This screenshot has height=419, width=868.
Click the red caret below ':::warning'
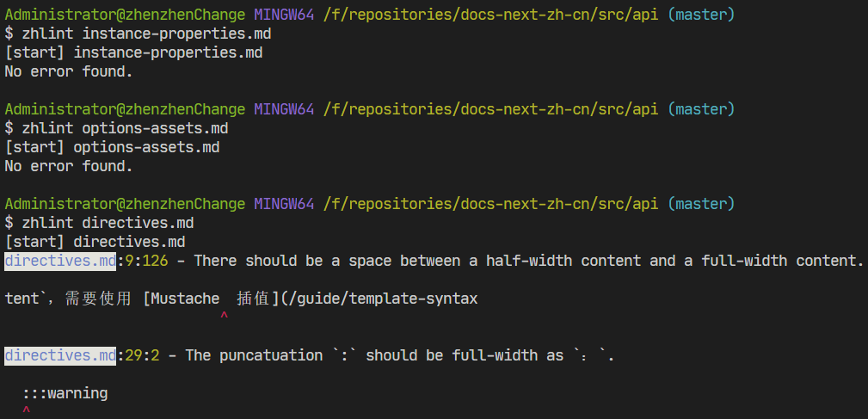coord(27,411)
